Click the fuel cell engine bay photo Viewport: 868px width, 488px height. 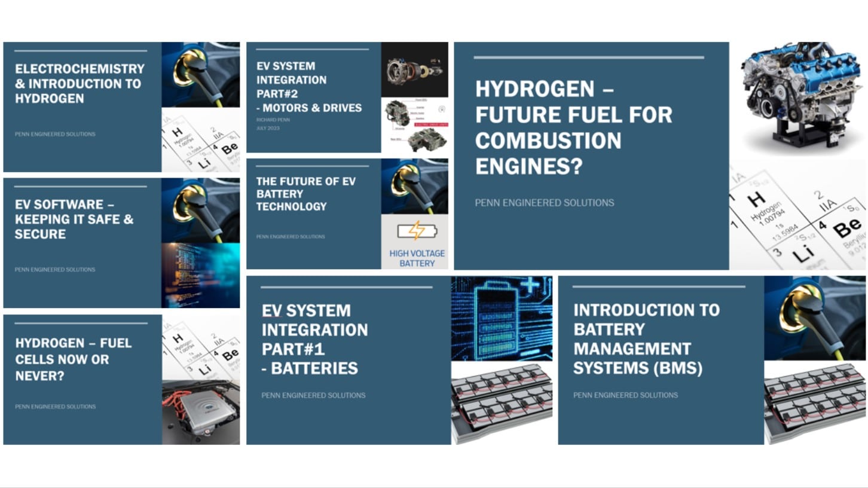coord(200,412)
